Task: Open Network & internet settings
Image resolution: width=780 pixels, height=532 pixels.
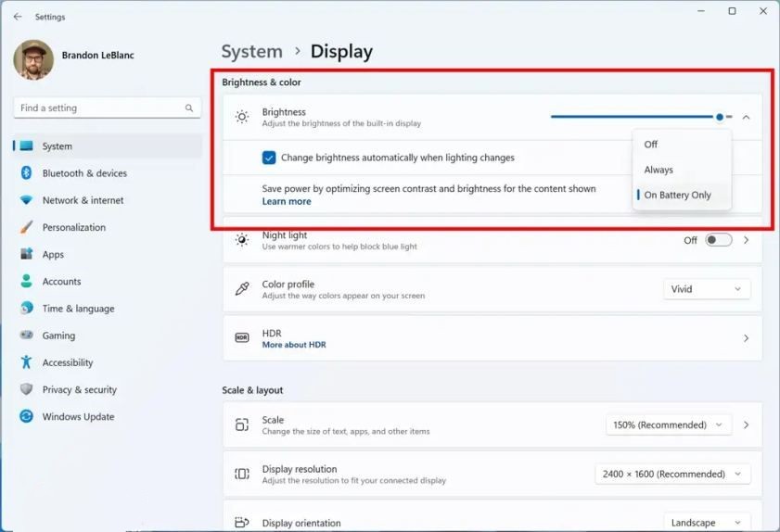Action: point(82,200)
